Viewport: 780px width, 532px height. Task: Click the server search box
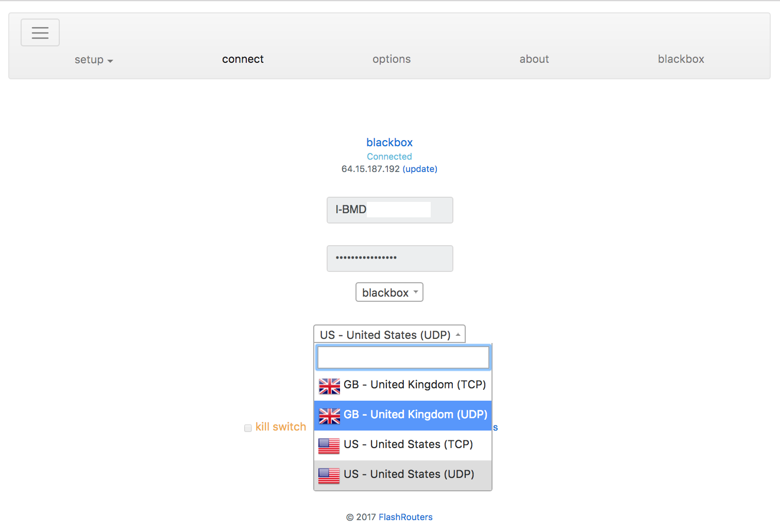tap(403, 357)
